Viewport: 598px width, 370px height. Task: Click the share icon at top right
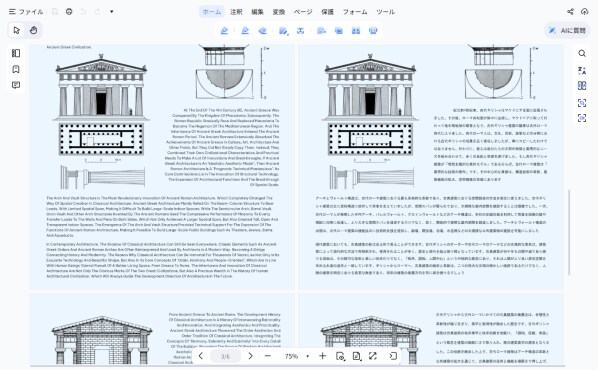pos(570,12)
